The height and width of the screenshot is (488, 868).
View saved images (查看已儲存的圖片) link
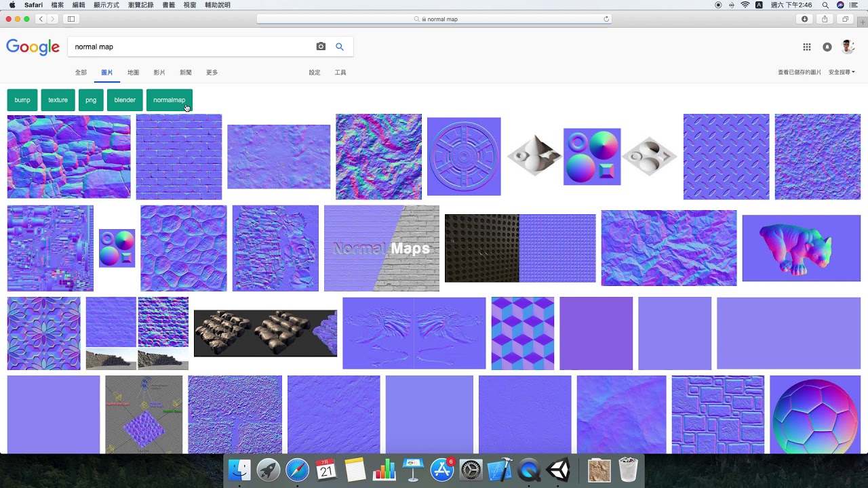[800, 72]
